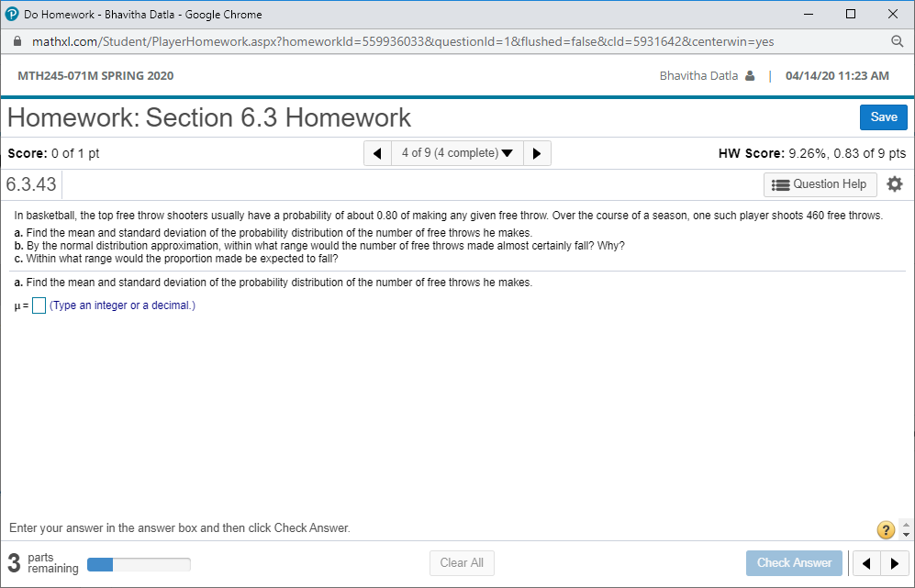Click the magnifier zoom icon in address bar
Image resolution: width=915 pixels, height=588 pixels.
(x=897, y=41)
